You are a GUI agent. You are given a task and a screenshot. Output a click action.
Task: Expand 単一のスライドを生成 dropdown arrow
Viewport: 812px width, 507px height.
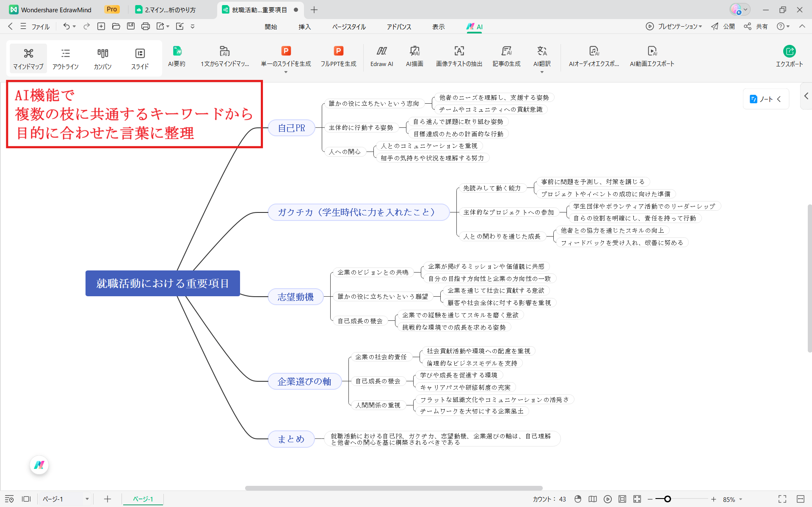point(286,72)
